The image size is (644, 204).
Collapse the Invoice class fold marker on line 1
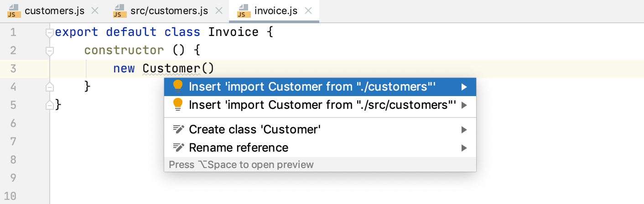pos(50,33)
